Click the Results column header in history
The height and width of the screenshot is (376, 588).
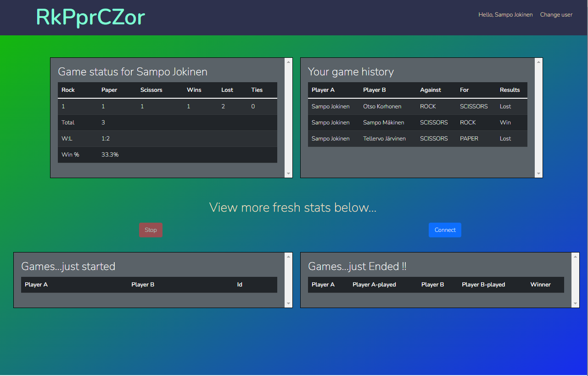(510, 90)
